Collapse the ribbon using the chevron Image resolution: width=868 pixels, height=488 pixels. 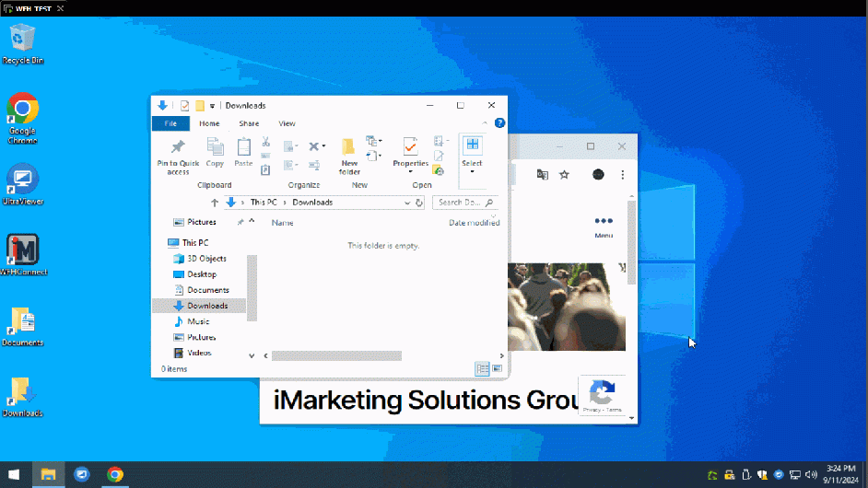(487, 122)
